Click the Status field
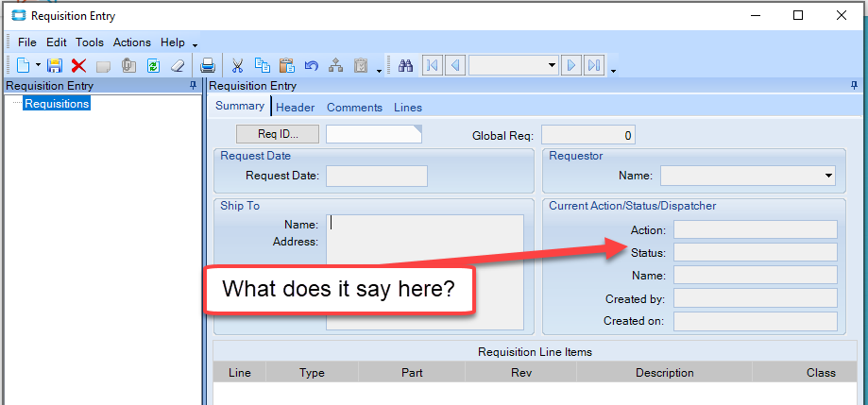The width and height of the screenshot is (868, 405). pos(755,252)
